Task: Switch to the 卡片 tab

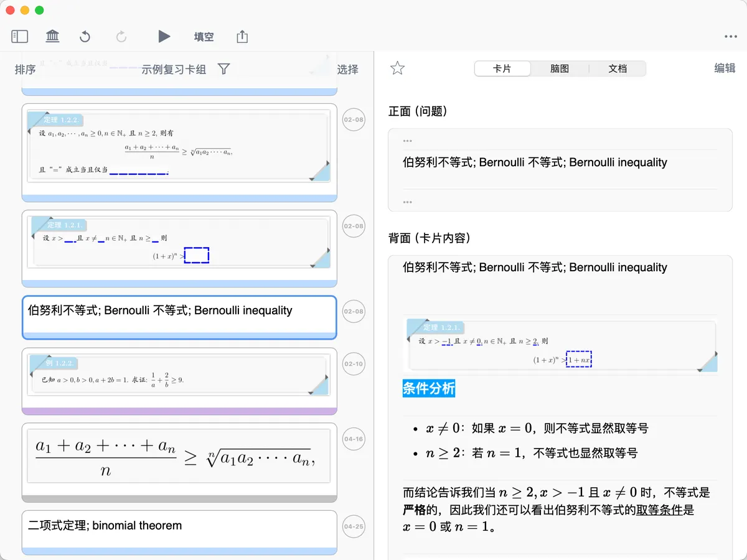Action: (x=502, y=68)
